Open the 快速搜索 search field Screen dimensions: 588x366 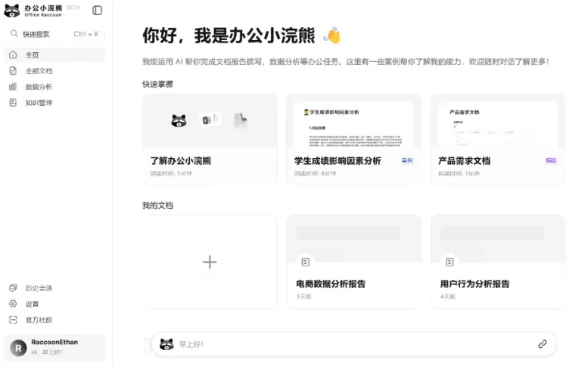[53, 34]
